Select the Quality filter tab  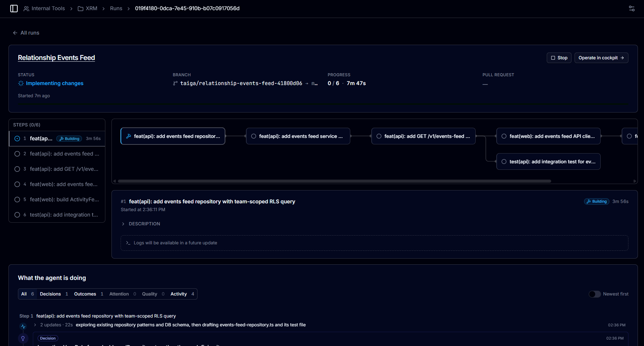point(153,294)
